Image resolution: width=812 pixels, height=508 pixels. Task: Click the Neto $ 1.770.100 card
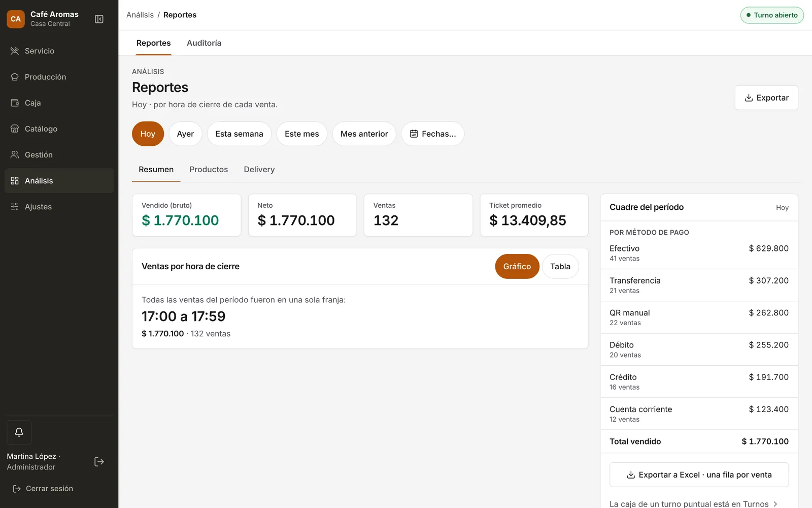pos(302,215)
